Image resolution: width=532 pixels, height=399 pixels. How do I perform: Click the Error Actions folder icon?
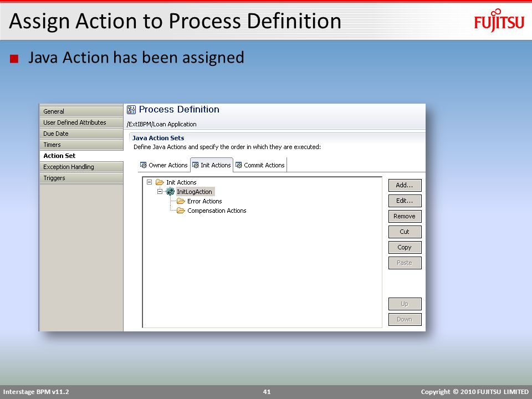[x=181, y=201]
